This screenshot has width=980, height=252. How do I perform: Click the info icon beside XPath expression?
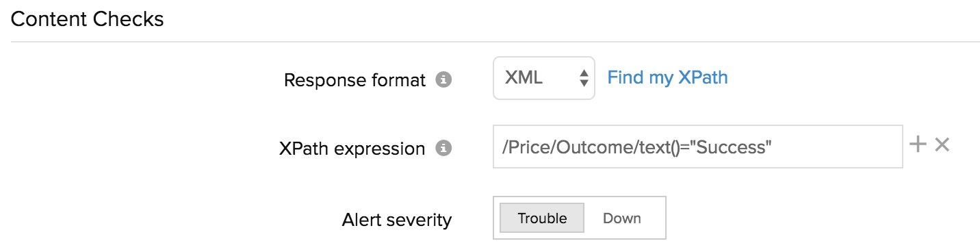point(444,148)
